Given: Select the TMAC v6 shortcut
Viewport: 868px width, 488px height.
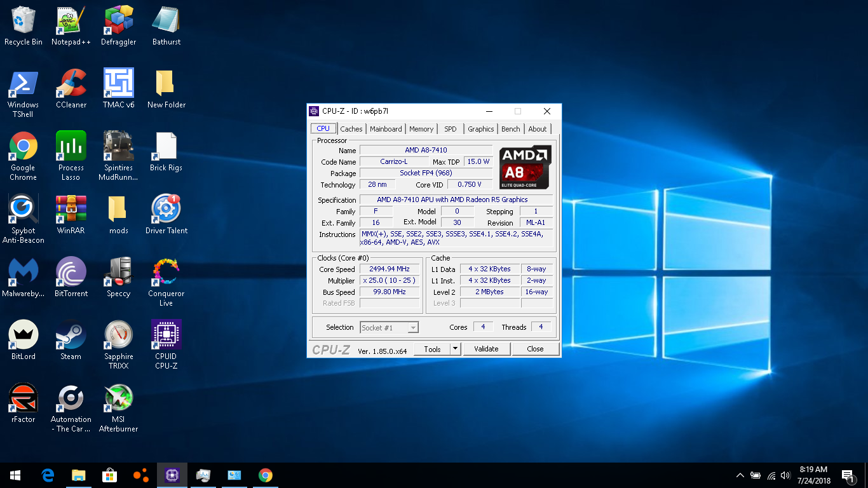Looking at the screenshot, I should click(x=119, y=89).
